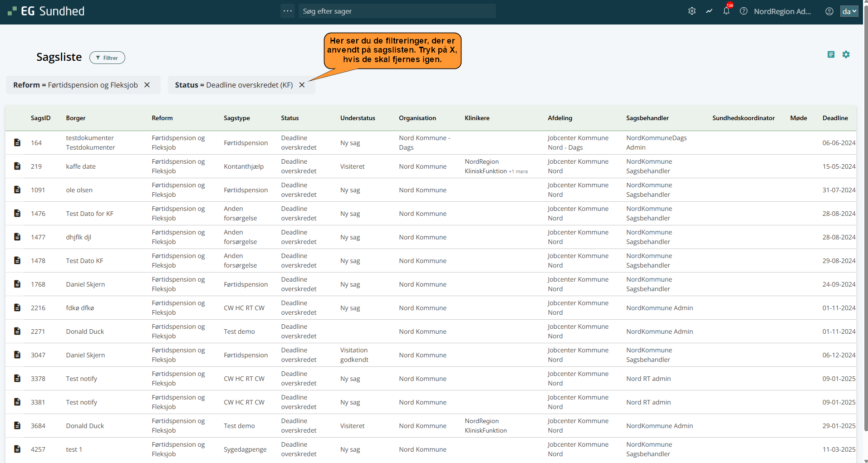
Task: Open document icon for case 2271
Action: pyautogui.click(x=17, y=331)
